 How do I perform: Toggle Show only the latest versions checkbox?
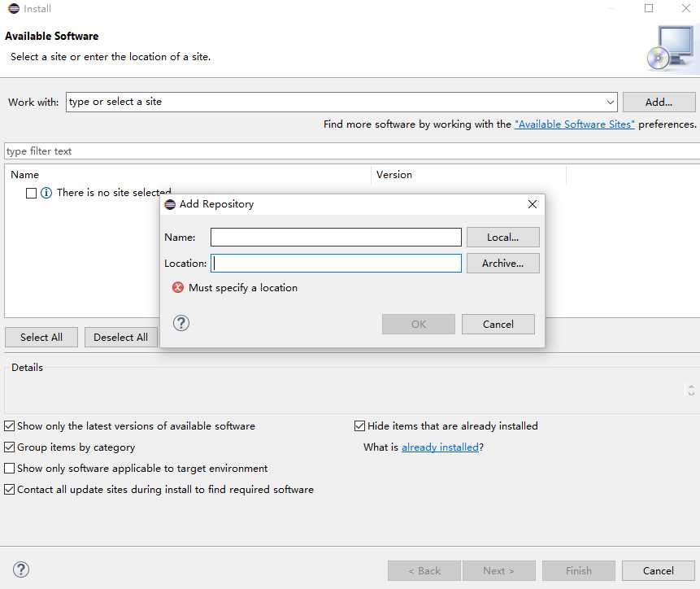coord(10,425)
